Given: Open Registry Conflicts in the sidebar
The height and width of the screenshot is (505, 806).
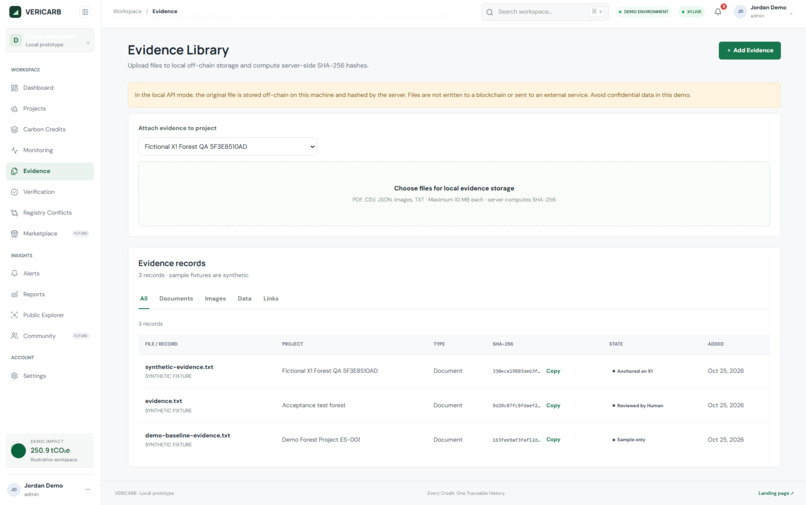Looking at the screenshot, I should (x=50, y=213).
